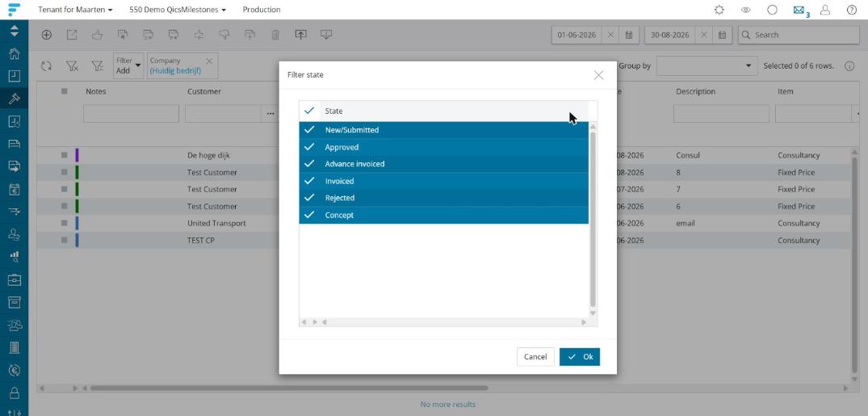Image resolution: width=868 pixels, height=416 pixels.
Task: Open the help question mark icon
Action: click(852, 10)
